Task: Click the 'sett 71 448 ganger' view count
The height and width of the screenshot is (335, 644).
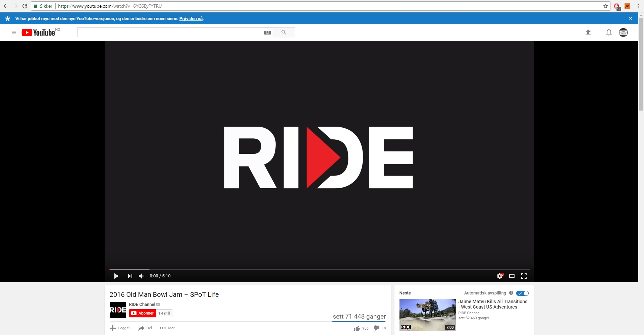Action: click(x=359, y=316)
